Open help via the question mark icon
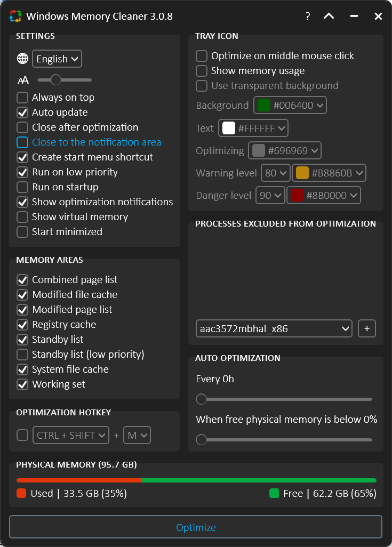Screen dimensions: 392x547 (x=307, y=16)
